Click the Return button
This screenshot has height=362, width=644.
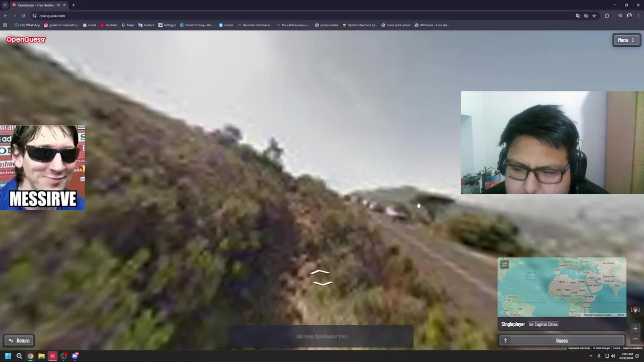19,341
